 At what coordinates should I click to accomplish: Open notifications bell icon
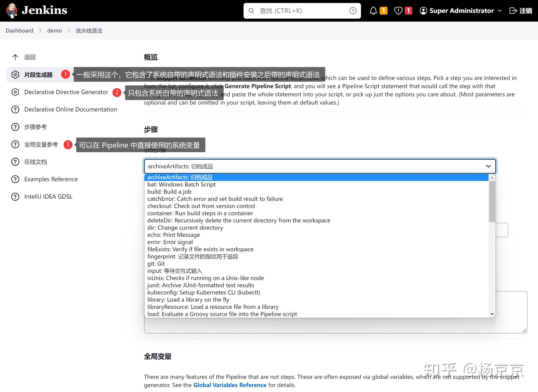point(373,11)
